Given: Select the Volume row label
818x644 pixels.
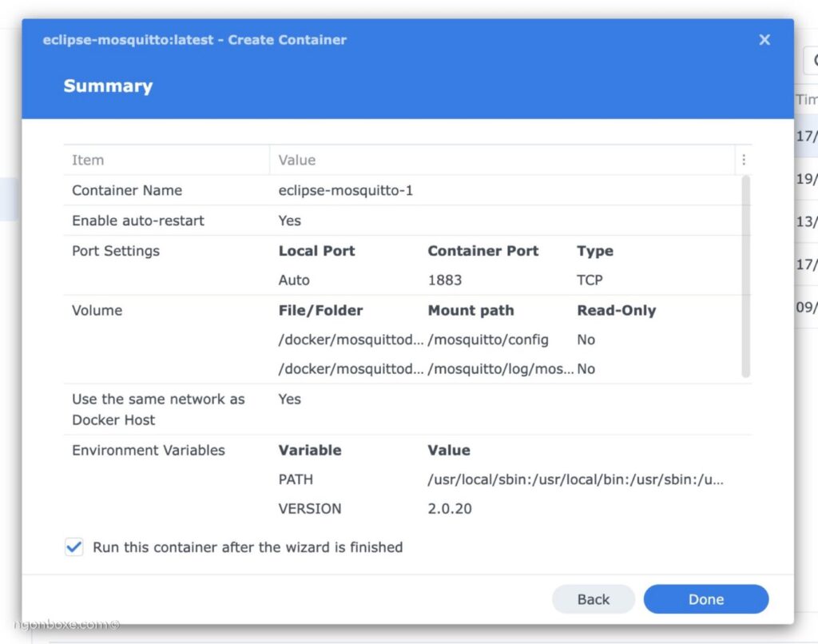Looking at the screenshot, I should 97,311.
